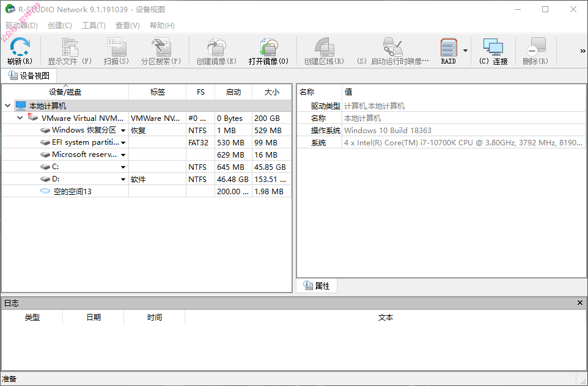Open the 创建(C) menu
Screen dimensions: 588x386
pyautogui.click(x=60, y=25)
